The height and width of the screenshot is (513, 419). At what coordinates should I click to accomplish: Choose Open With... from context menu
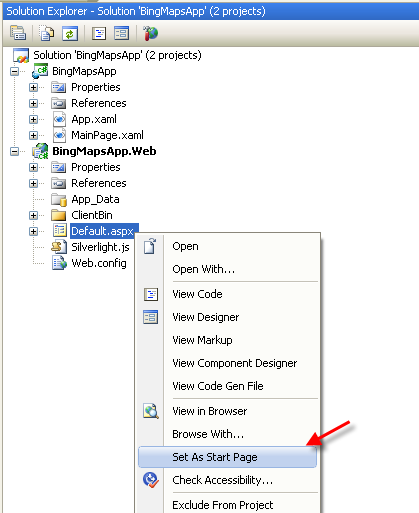point(228,269)
